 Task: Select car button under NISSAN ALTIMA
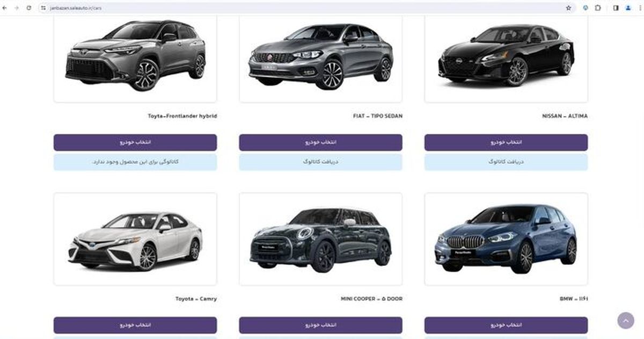[506, 142]
